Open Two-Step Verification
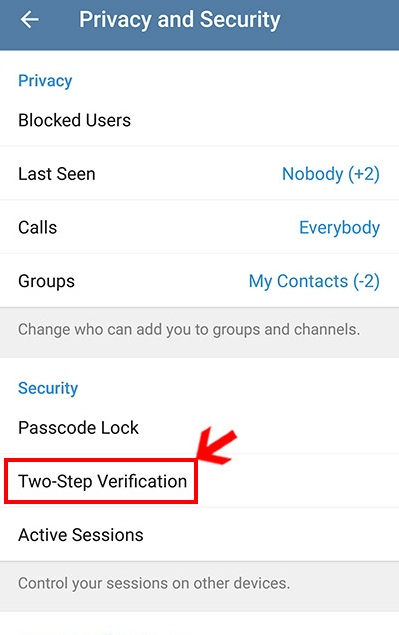The height and width of the screenshot is (635, 399). coord(102,482)
